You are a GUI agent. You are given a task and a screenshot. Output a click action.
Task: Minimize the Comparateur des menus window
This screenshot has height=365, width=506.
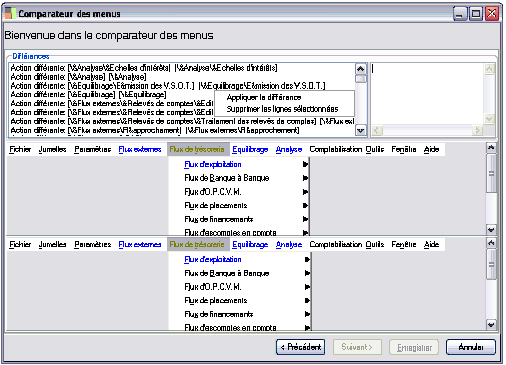click(460, 14)
